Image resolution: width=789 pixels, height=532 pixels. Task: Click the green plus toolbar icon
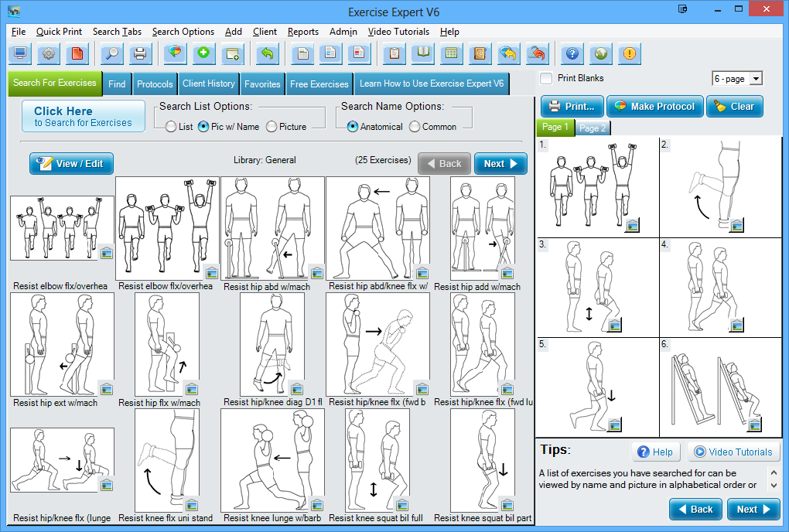point(203,53)
